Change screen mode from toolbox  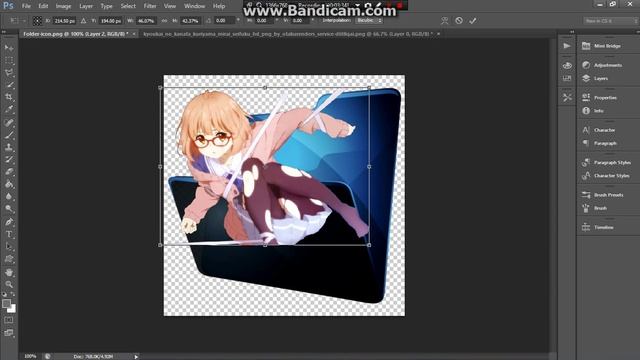(9, 333)
